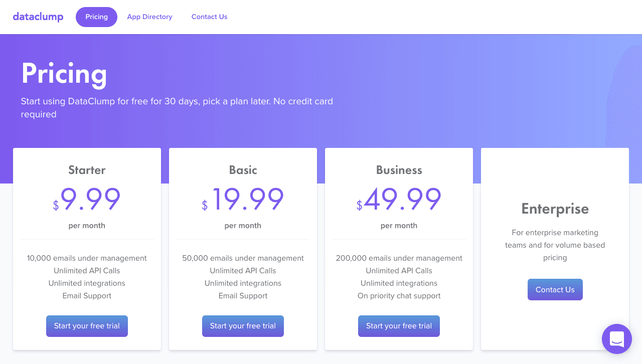Screen dimensions: 642x364
Task: Click the $49.99 Business price
Action: [399, 199]
